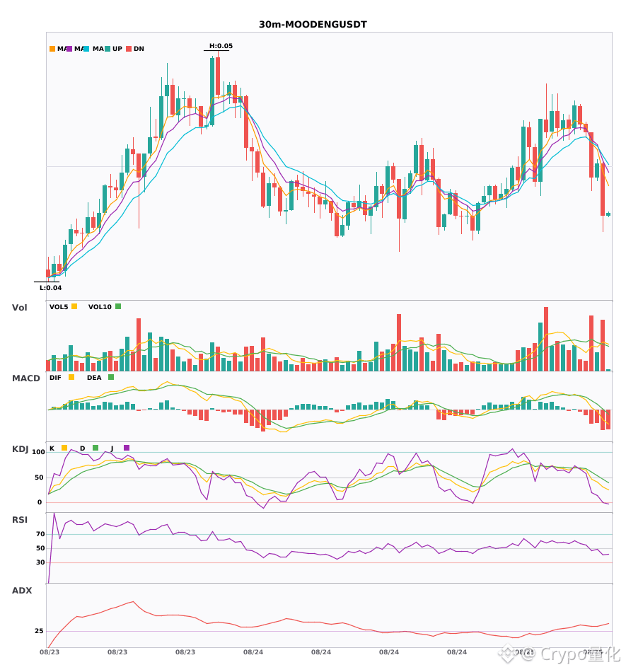Viewport: 626px width, 672px height.
Task: Click the yellow VOL5 legend swatch
Action: (74, 306)
